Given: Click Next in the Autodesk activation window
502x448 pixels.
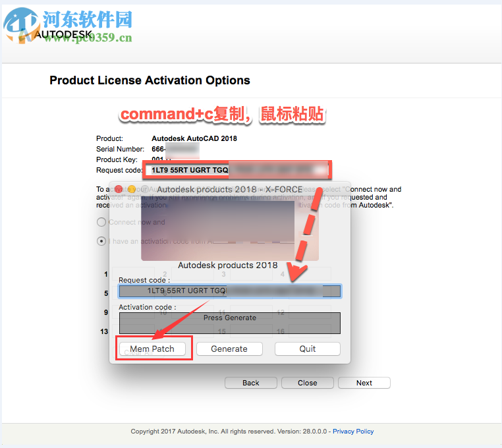Looking at the screenshot, I should pos(364,383).
